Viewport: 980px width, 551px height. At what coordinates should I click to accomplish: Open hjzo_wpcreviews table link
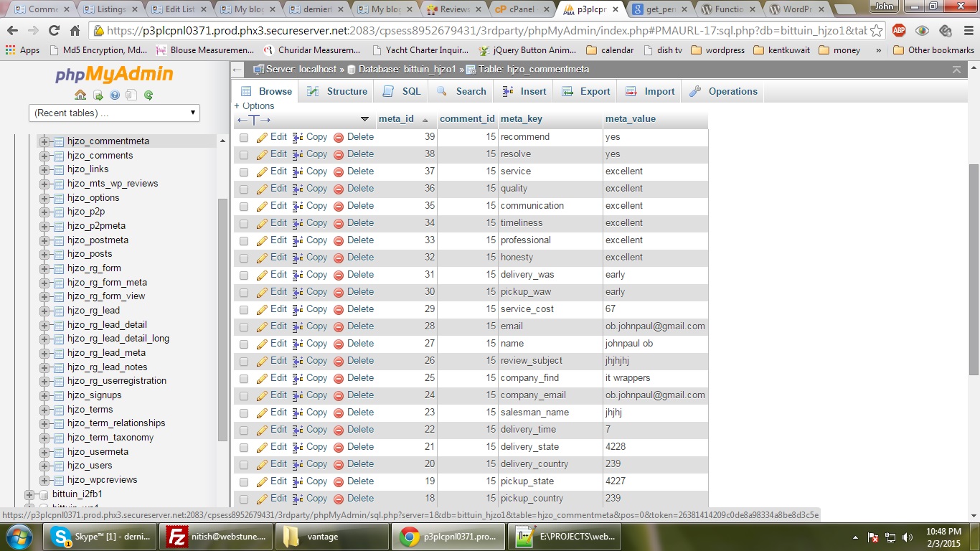pos(102,480)
